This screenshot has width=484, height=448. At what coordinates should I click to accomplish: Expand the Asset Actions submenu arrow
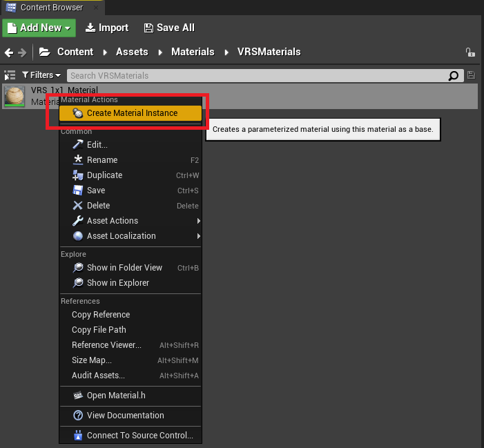(198, 221)
